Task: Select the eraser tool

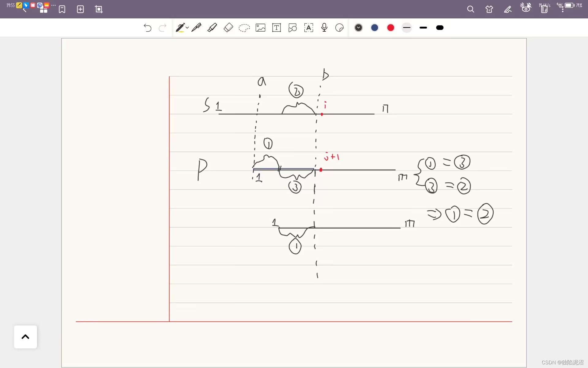Action: coord(228,28)
